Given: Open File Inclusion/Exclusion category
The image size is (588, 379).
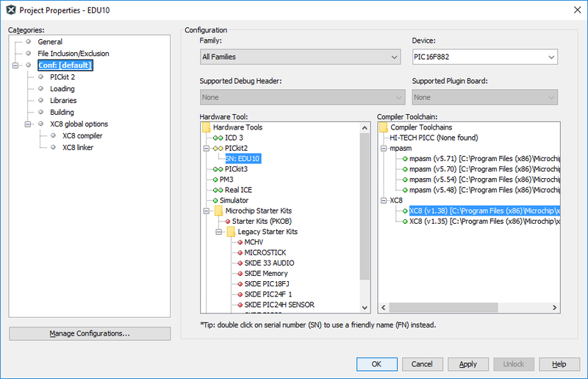Looking at the screenshot, I should point(73,53).
